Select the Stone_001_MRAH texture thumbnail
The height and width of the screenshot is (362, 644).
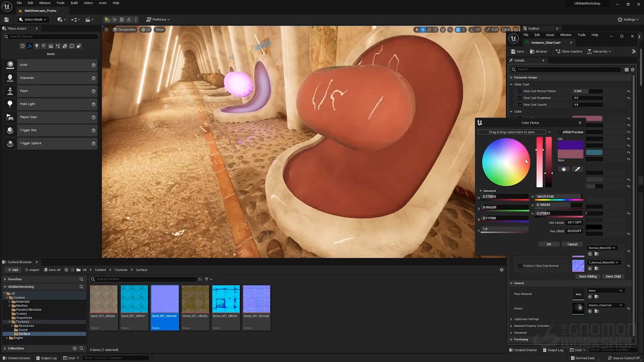[226, 299]
